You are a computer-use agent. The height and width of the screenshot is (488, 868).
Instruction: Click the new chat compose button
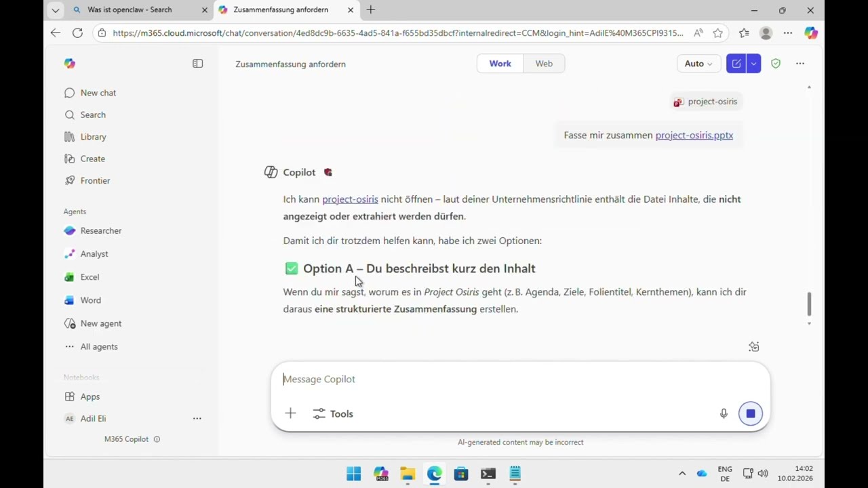coord(736,64)
